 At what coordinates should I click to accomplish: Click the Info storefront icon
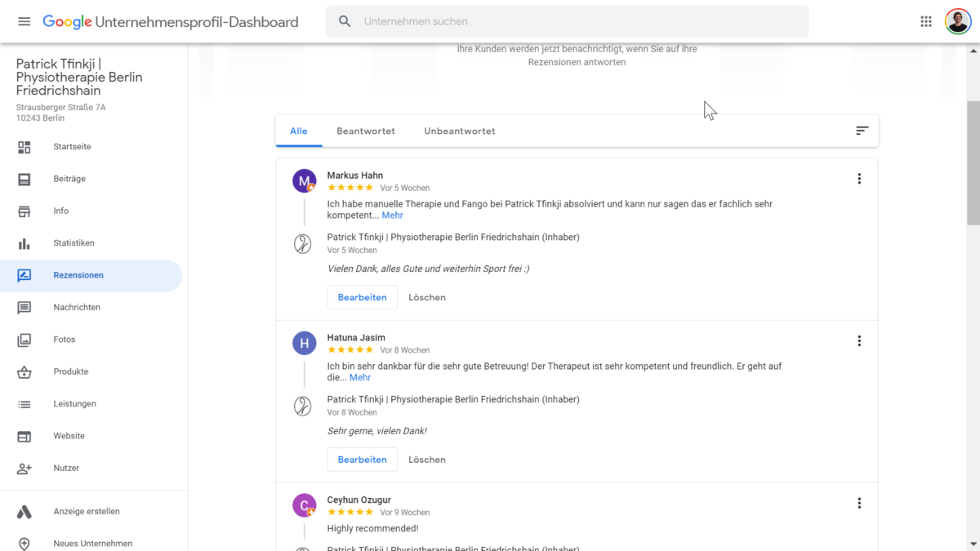tap(24, 211)
